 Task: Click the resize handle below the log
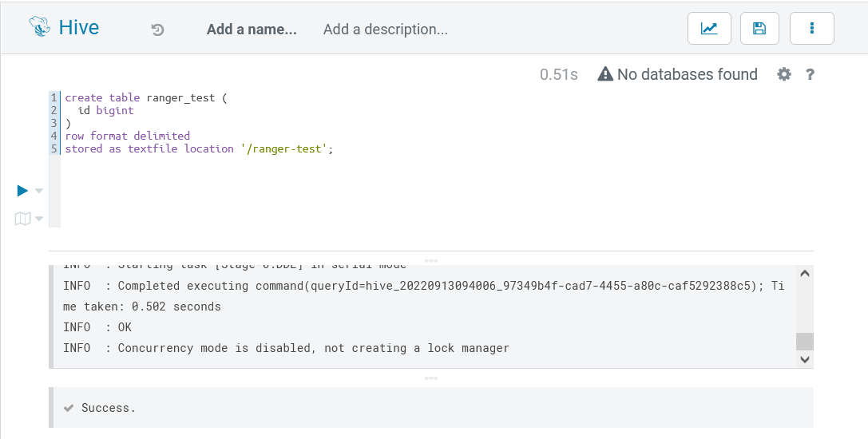point(431,378)
